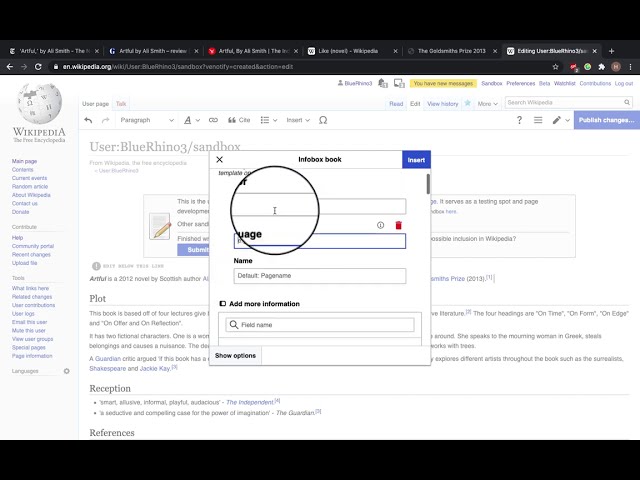This screenshot has height=480, width=640.
Task: Click Show options in the dialog
Action: coord(236,356)
